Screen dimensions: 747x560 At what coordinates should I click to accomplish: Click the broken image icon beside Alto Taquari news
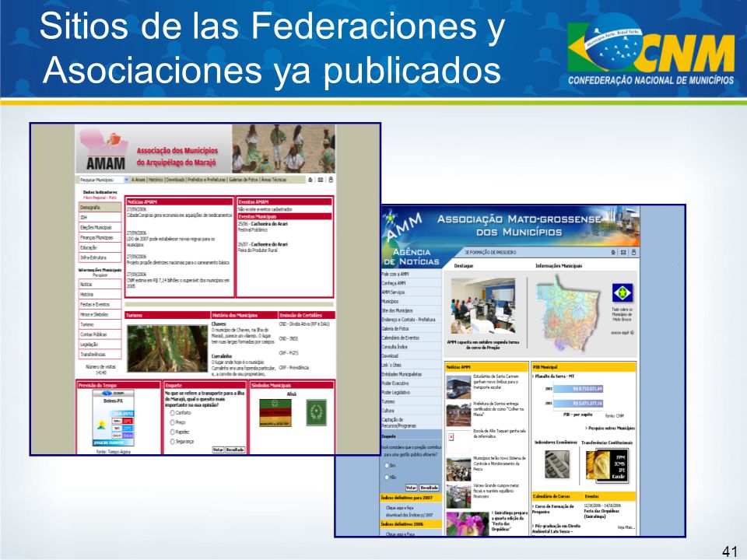(451, 436)
